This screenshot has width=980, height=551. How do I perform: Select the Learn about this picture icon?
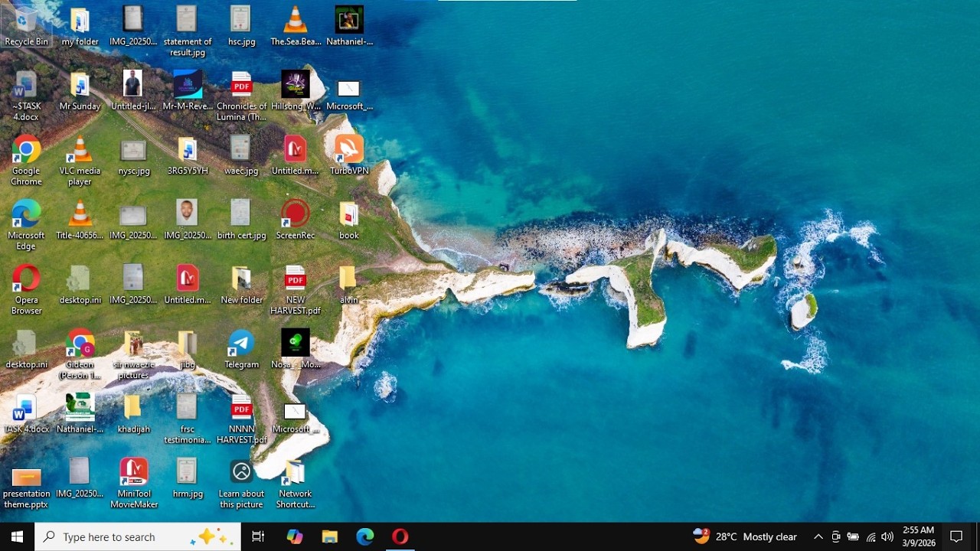point(241,484)
